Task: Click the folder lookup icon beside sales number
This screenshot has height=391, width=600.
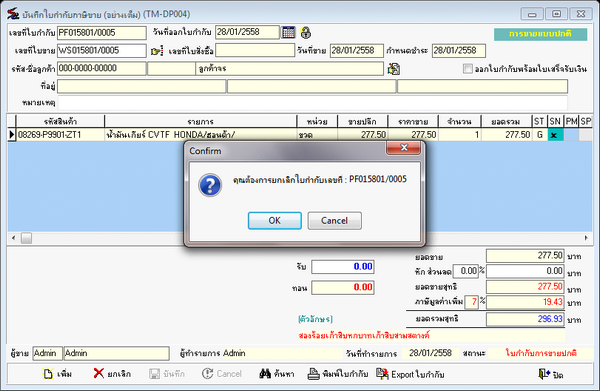Action: [x=157, y=51]
